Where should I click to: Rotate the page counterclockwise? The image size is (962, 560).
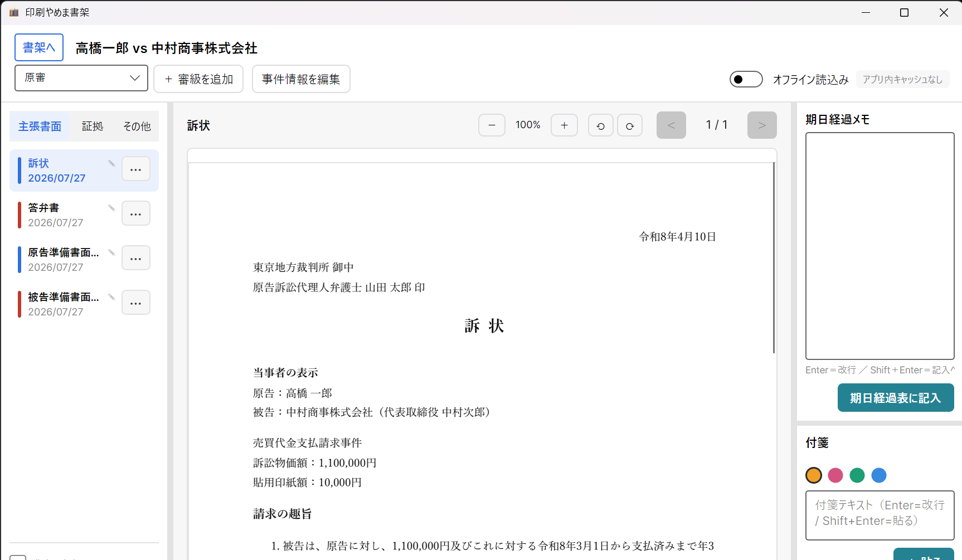(x=601, y=125)
